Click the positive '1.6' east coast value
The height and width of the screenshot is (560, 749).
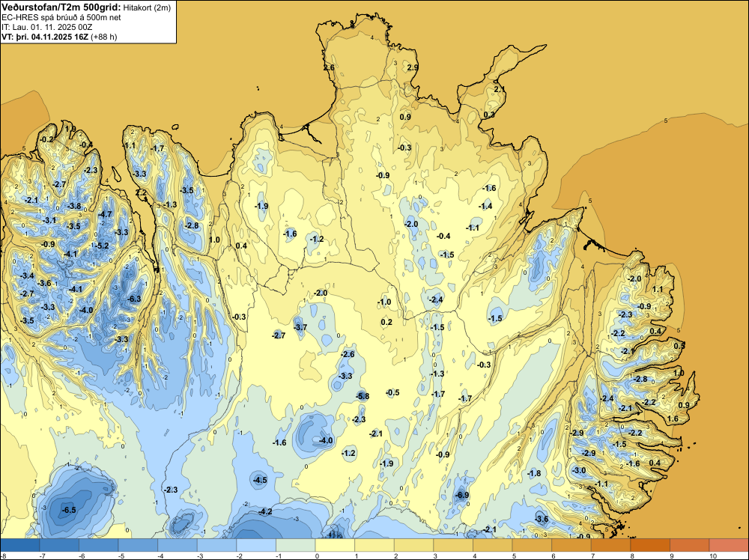673,419
